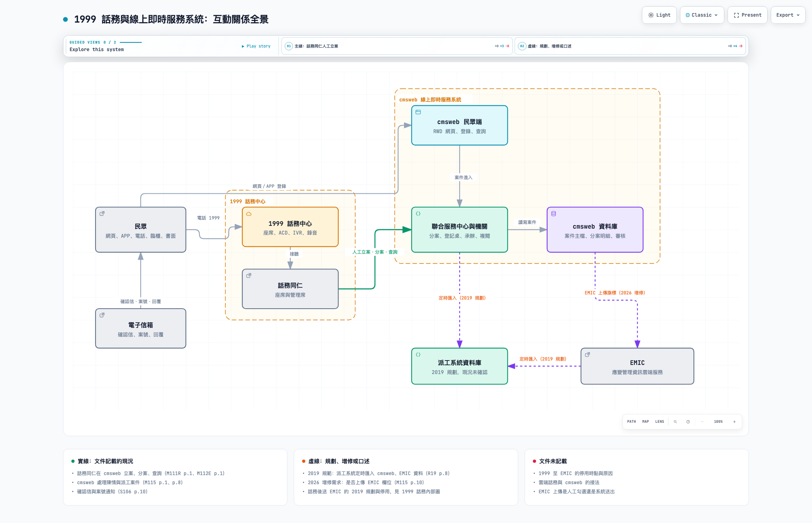Click legend heading 虛線：規劃、增修或口述 in bottom card

coord(339,461)
